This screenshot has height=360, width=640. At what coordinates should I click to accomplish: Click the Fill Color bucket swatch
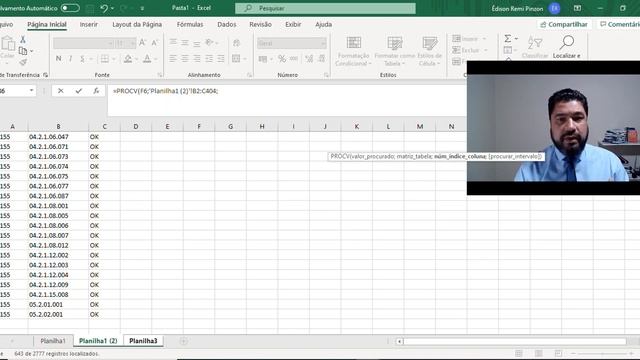coord(128,59)
